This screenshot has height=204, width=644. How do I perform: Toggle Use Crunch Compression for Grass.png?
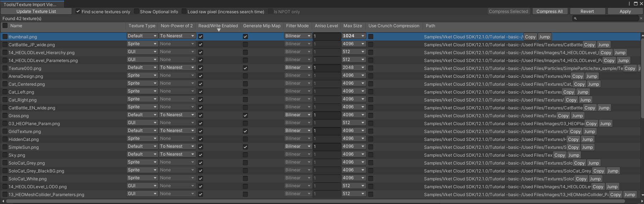coord(371,115)
